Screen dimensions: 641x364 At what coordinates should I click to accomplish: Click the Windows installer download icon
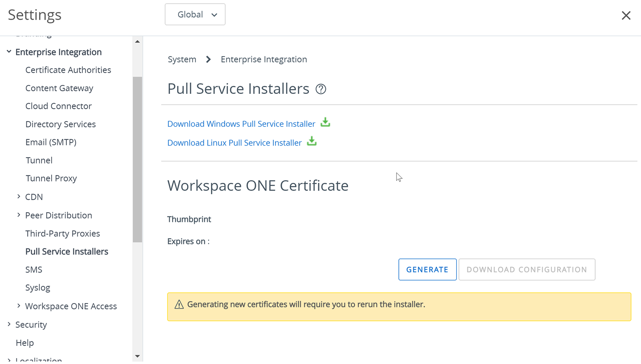pyautogui.click(x=325, y=122)
